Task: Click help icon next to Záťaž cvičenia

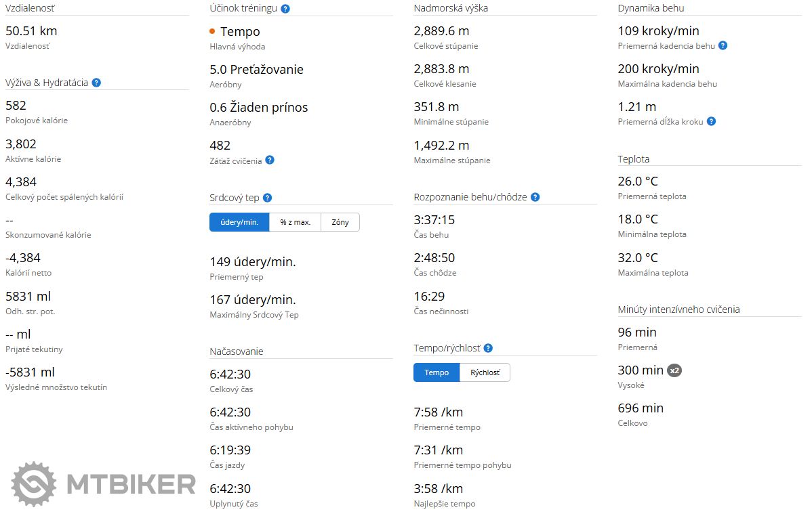Action: pyautogui.click(x=270, y=160)
